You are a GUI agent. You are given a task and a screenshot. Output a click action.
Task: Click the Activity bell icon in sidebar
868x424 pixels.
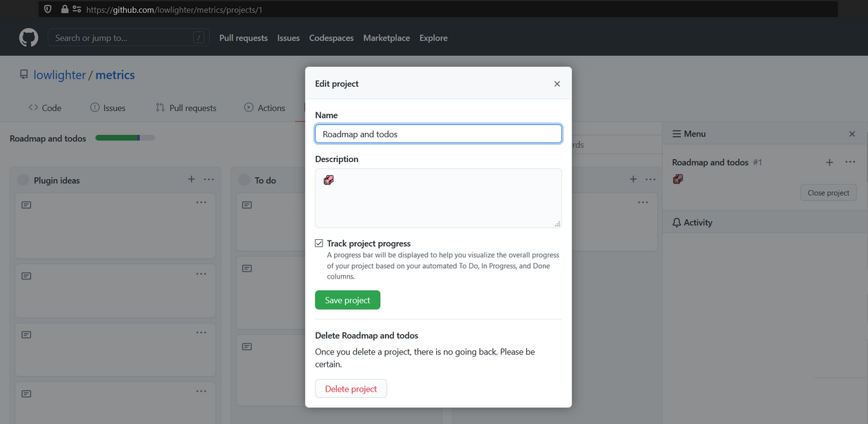676,222
